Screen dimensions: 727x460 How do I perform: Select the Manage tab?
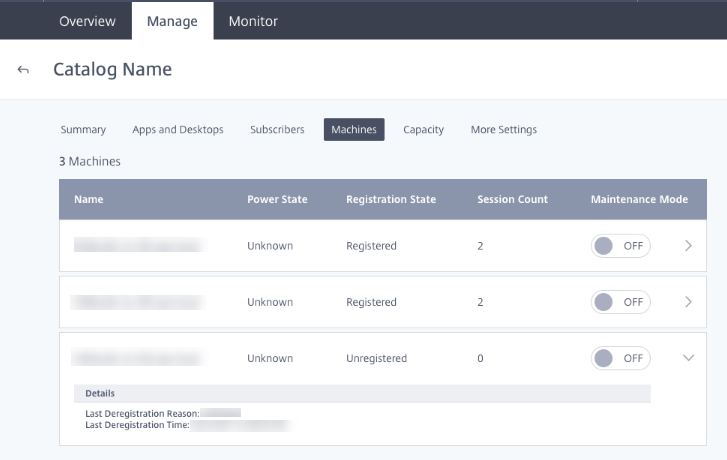click(x=172, y=21)
